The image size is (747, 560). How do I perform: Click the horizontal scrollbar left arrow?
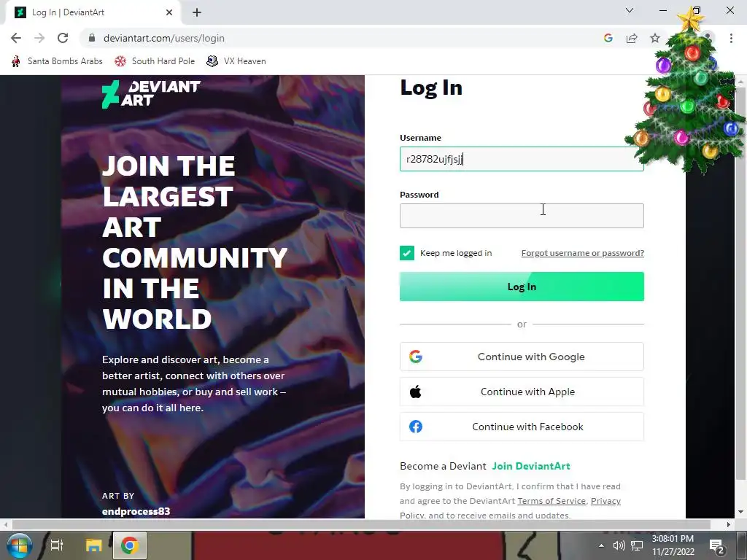click(x=5, y=524)
